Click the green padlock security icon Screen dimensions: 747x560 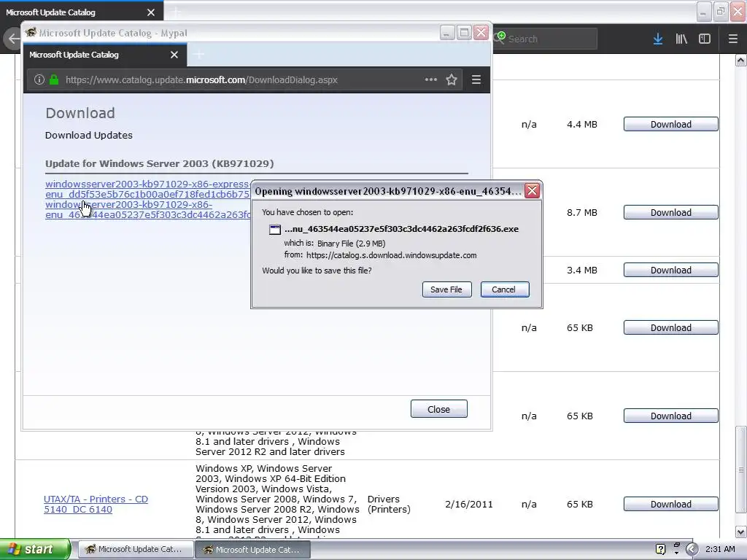[x=54, y=79]
